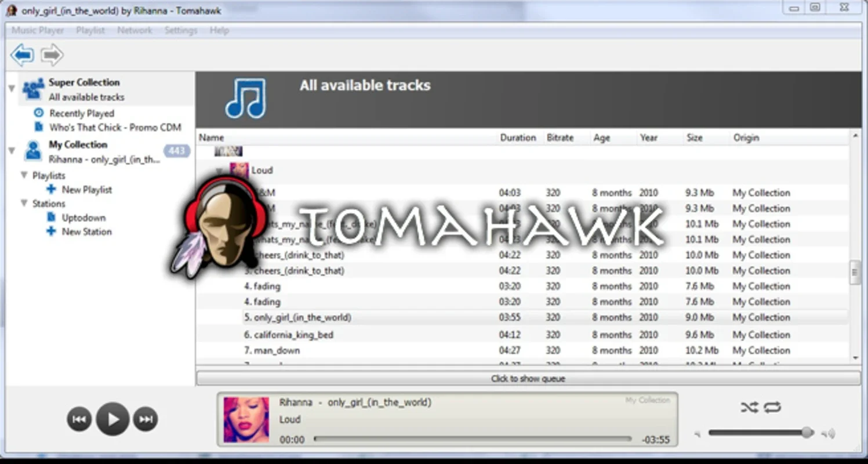Open the Settings menu

[x=181, y=30]
